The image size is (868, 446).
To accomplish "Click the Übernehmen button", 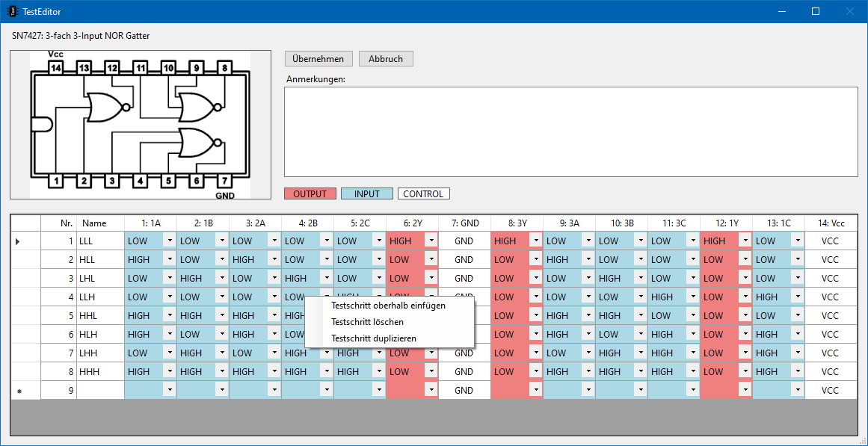I will 318,59.
